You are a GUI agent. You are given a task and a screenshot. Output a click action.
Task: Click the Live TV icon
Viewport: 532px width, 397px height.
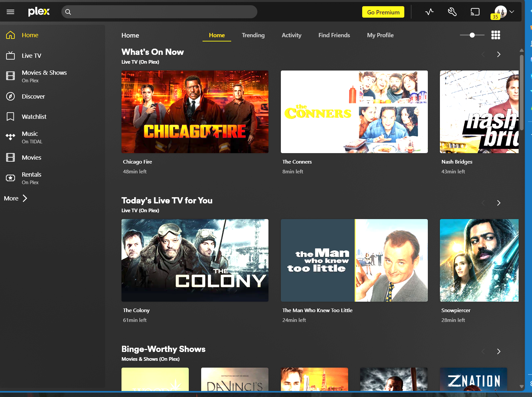pos(10,56)
